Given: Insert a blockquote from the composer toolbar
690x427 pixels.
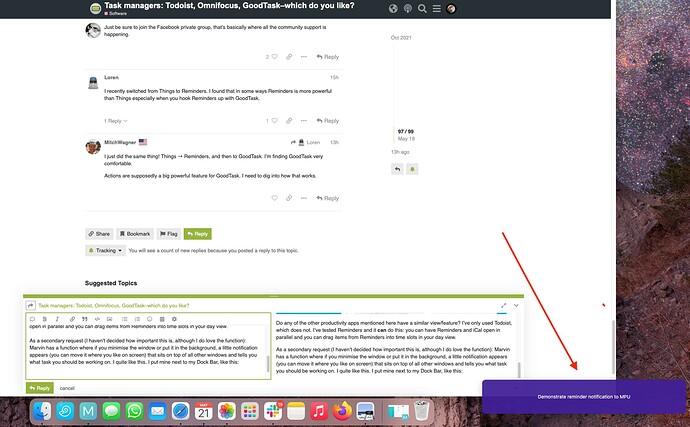Looking at the screenshot, I should pos(84,319).
